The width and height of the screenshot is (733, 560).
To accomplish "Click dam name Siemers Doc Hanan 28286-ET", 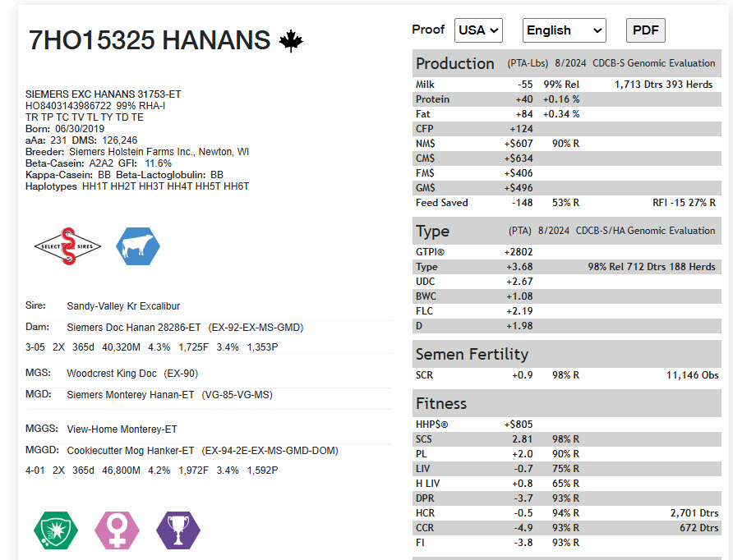I will tap(134, 328).
